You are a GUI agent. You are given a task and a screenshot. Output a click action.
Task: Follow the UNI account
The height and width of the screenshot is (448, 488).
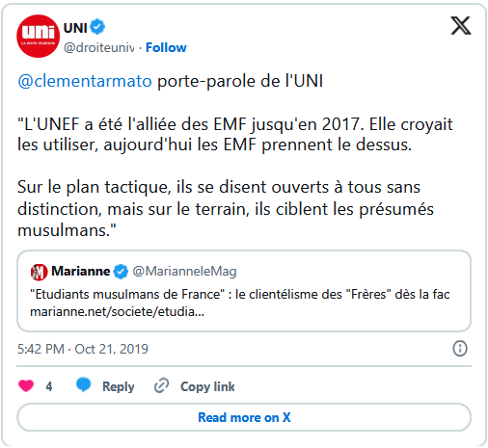166,47
